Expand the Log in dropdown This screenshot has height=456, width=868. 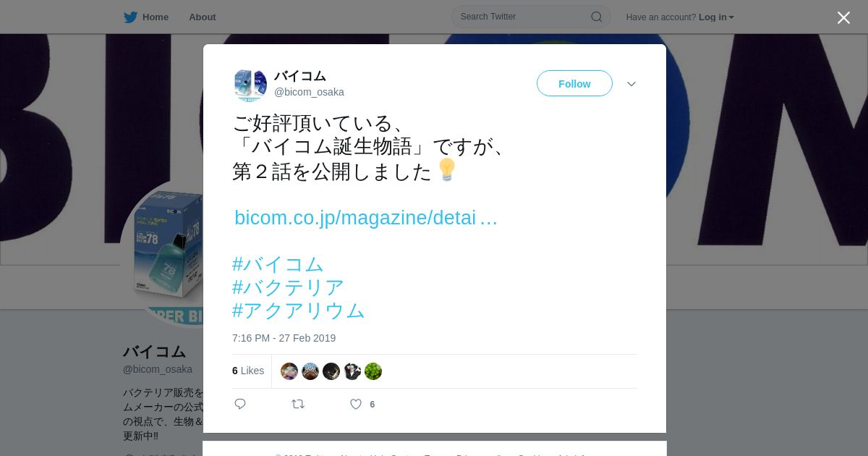pyautogui.click(x=716, y=17)
